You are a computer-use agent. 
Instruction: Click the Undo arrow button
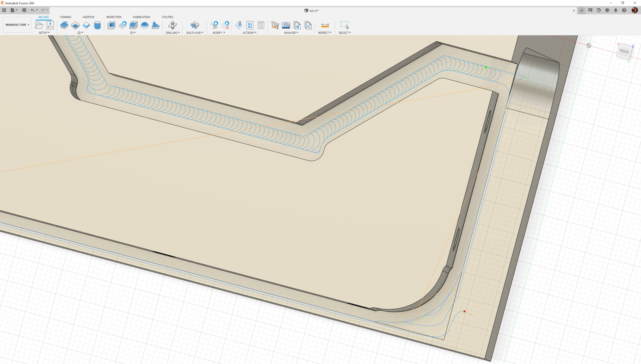pos(32,10)
